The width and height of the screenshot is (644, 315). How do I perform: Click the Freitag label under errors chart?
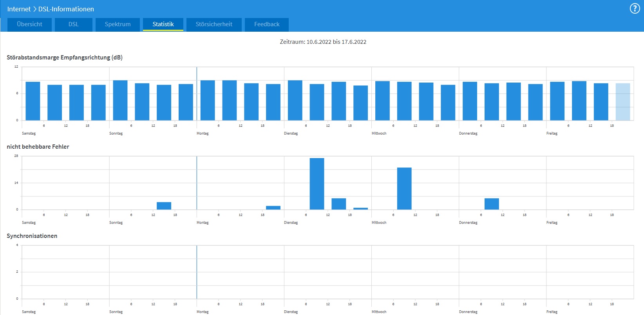552,223
